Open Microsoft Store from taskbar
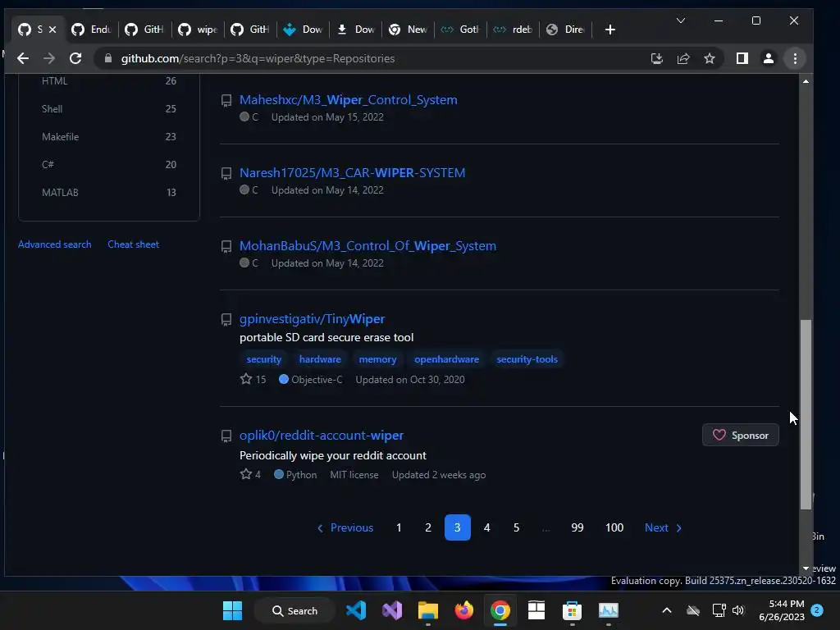Screen dimensions: 840x630 point(572,610)
